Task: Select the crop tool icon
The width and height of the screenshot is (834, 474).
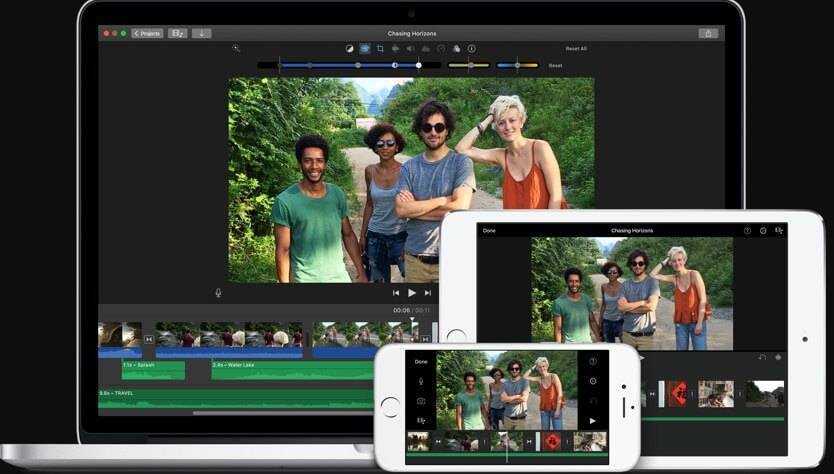Action: tap(380, 48)
